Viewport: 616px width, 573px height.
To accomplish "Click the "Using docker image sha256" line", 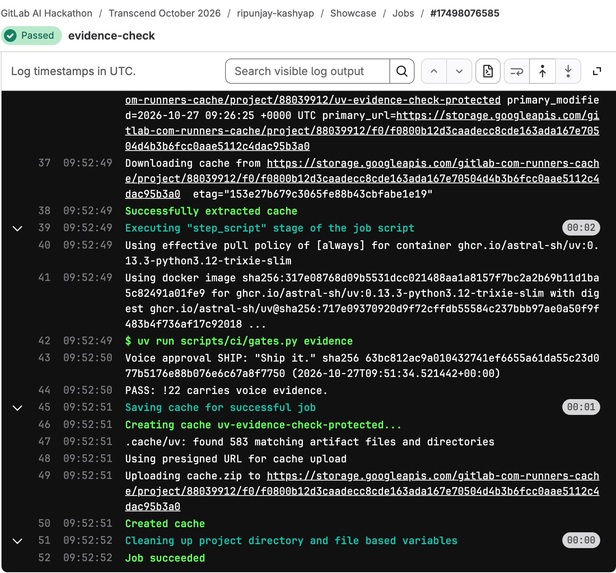I will 362,301.
